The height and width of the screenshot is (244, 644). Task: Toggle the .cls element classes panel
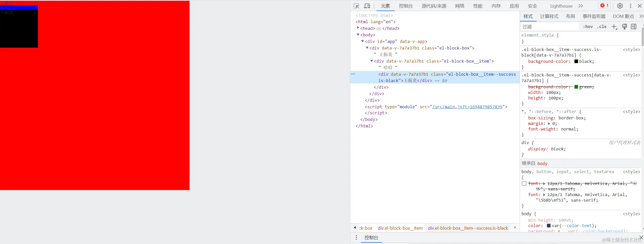click(602, 26)
